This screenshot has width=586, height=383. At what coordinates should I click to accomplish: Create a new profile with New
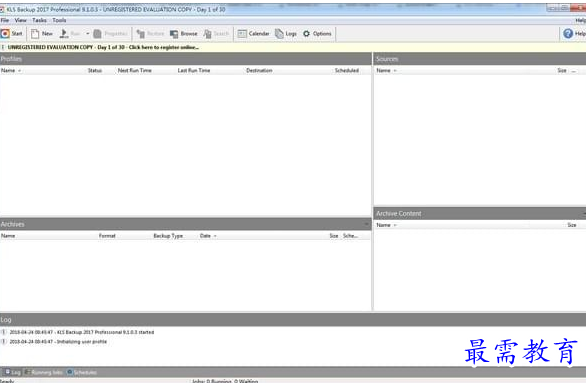(x=42, y=34)
